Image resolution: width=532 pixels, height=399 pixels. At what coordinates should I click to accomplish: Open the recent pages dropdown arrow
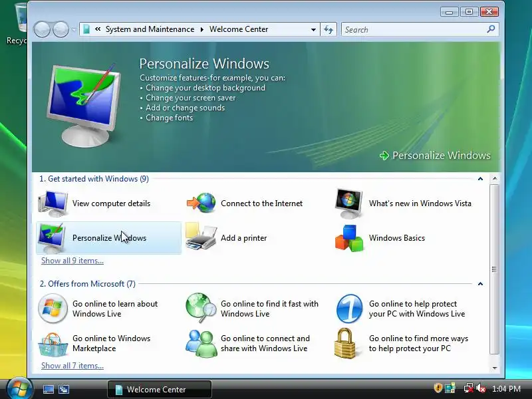(x=74, y=29)
